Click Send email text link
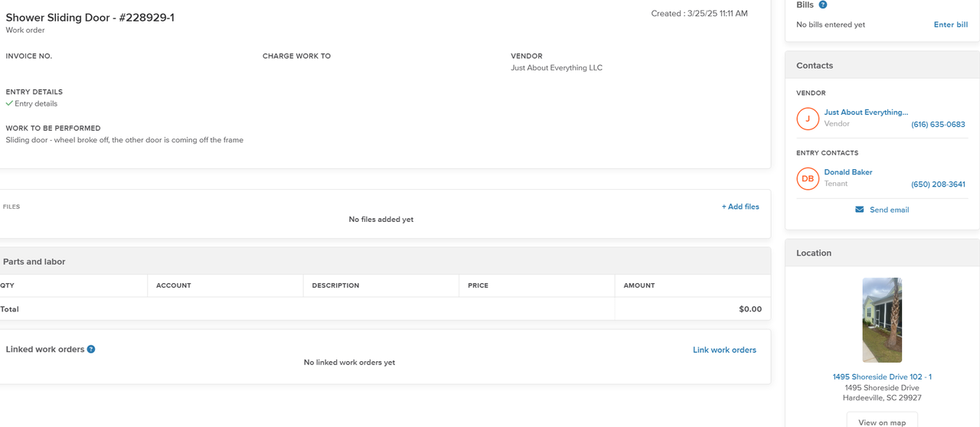 click(889, 210)
